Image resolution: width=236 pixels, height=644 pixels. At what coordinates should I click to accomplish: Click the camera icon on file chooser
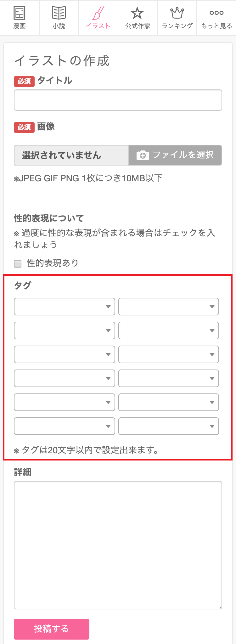(x=143, y=155)
